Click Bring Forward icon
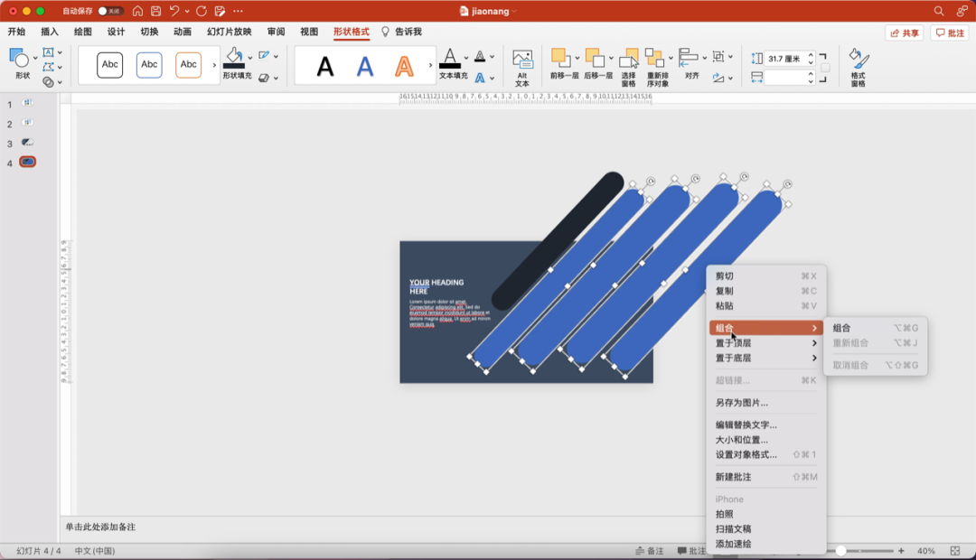Viewport: 976px width, 560px height. coord(560,58)
